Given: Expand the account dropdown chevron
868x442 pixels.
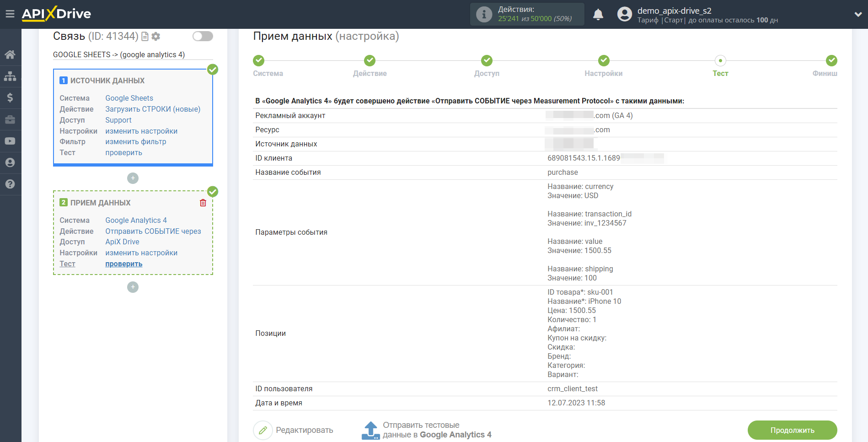Looking at the screenshot, I should [x=858, y=14].
